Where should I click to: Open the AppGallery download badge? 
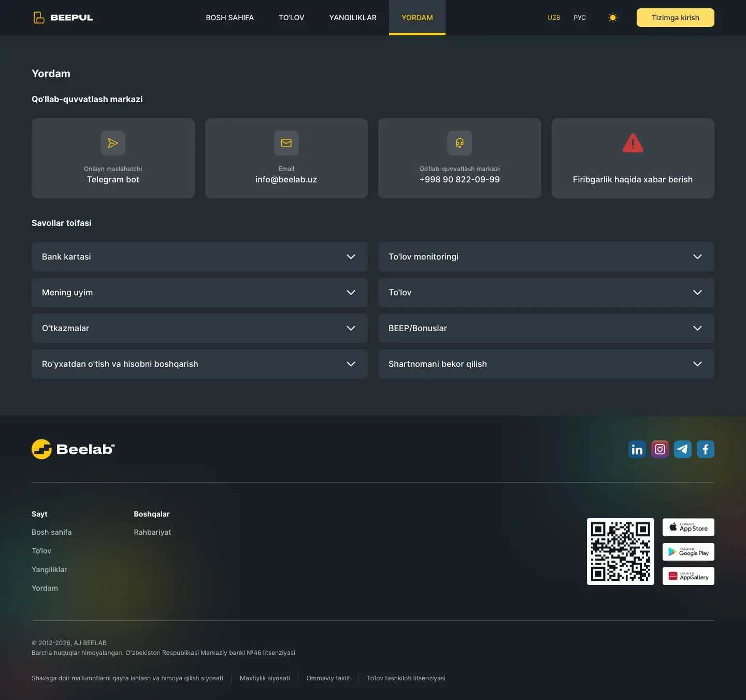pos(688,576)
